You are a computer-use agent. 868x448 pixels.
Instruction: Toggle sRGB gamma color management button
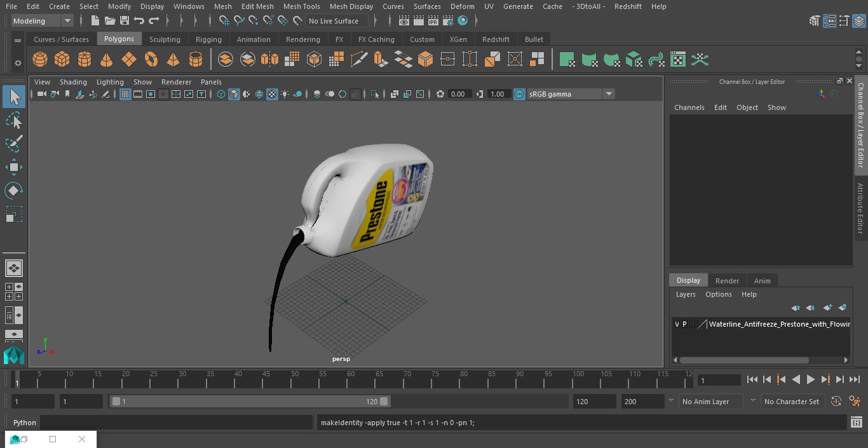pyautogui.click(x=519, y=94)
